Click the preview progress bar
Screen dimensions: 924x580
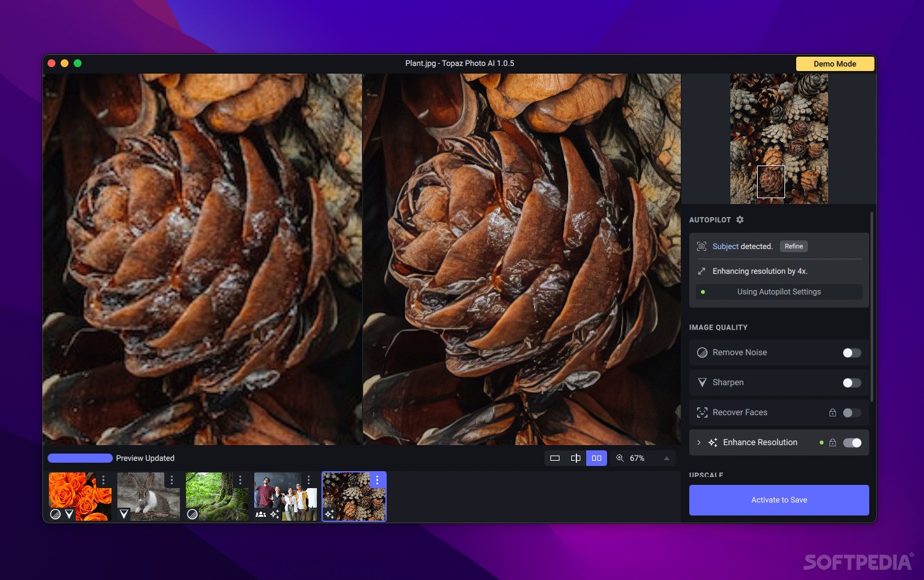(80, 458)
